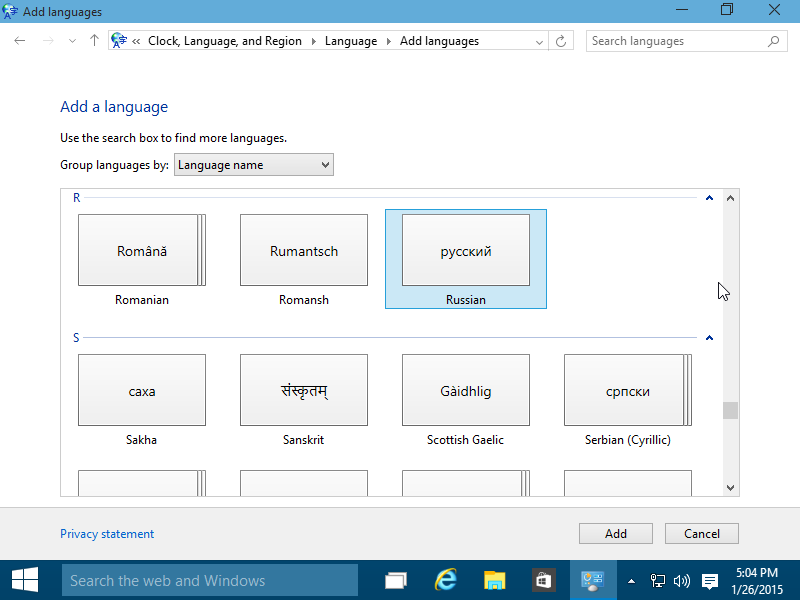Viewport: 800px width, 600px height.
Task: Open recent locations dropdown arrow
Action: coord(72,41)
